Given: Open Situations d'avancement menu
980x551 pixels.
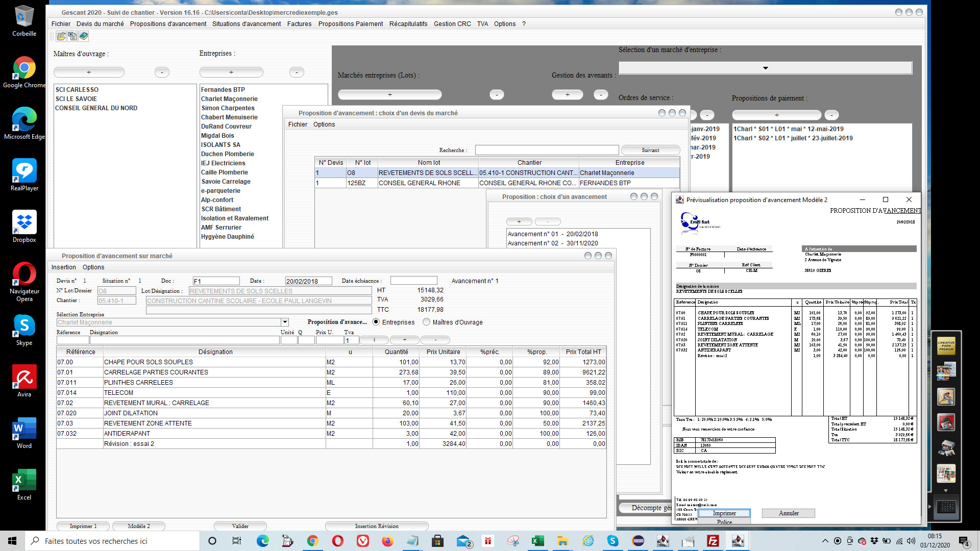Looking at the screenshot, I should pos(247,24).
